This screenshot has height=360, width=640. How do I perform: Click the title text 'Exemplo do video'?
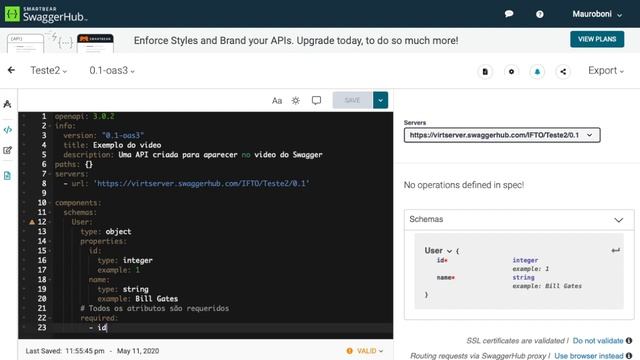127,145
